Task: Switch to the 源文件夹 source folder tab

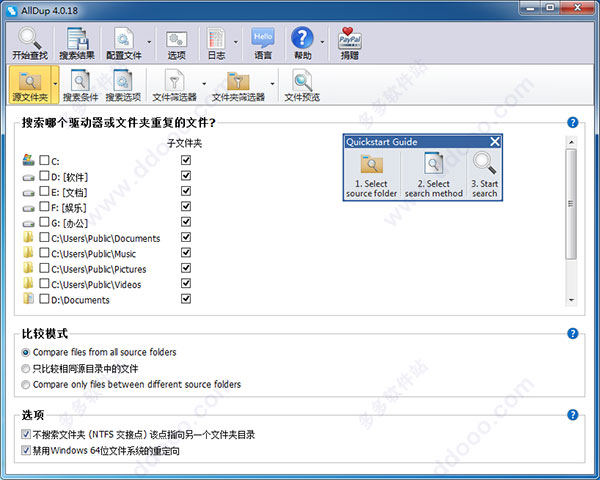Action: tap(30, 85)
